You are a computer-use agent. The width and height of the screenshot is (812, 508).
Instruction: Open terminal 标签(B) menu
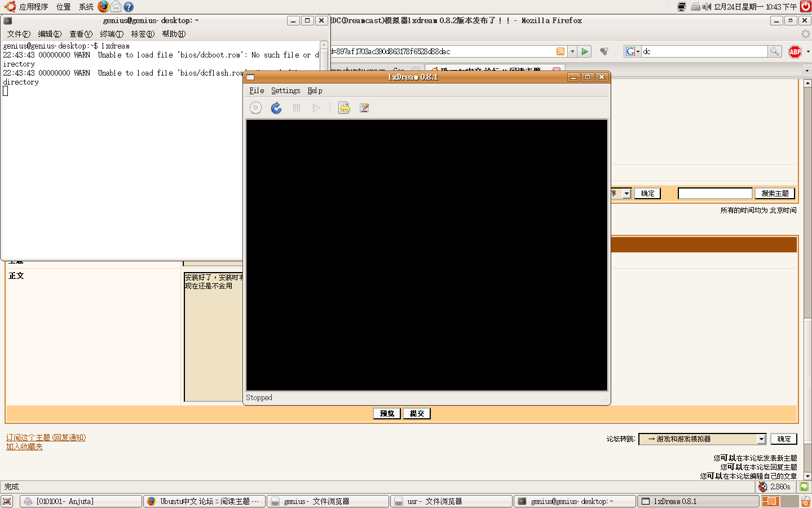click(x=143, y=34)
